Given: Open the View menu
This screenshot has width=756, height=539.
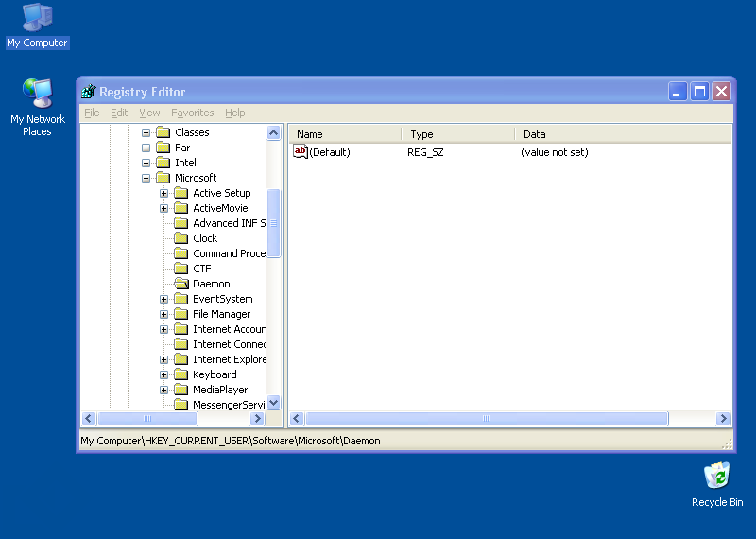Looking at the screenshot, I should click(149, 113).
